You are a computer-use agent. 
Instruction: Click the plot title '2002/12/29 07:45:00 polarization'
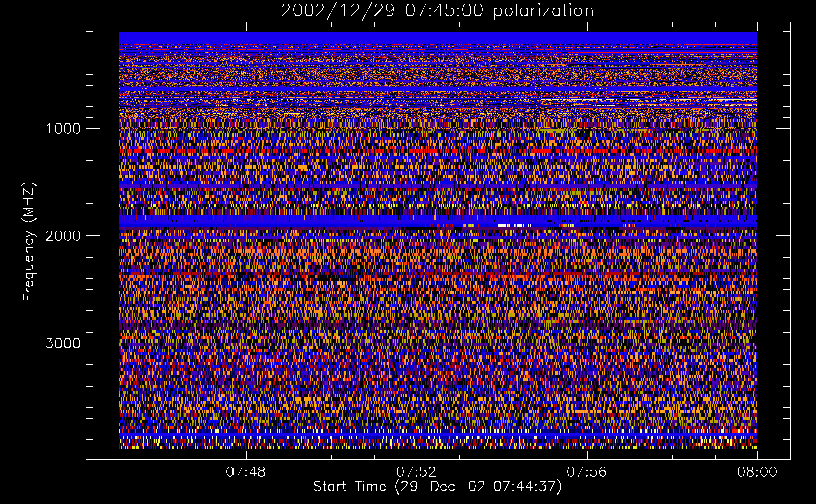pyautogui.click(x=437, y=11)
